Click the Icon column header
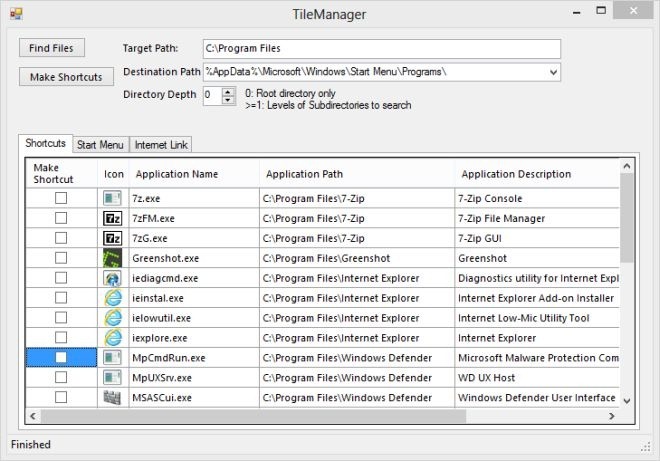 click(113, 173)
